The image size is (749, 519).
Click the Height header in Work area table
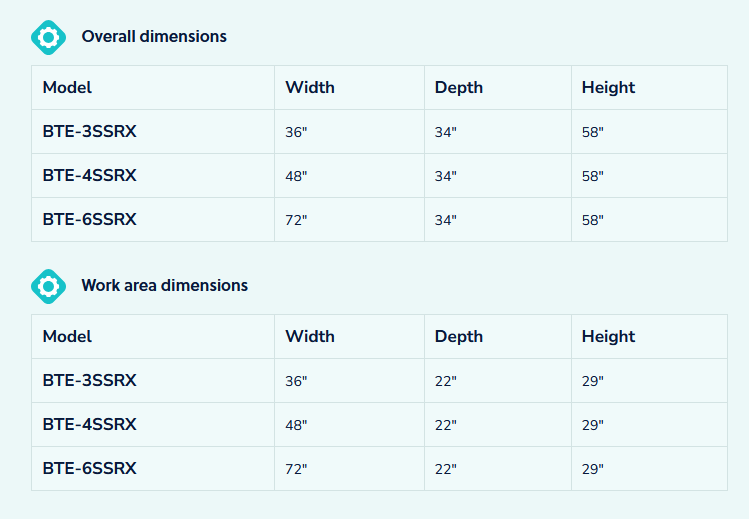tap(608, 337)
